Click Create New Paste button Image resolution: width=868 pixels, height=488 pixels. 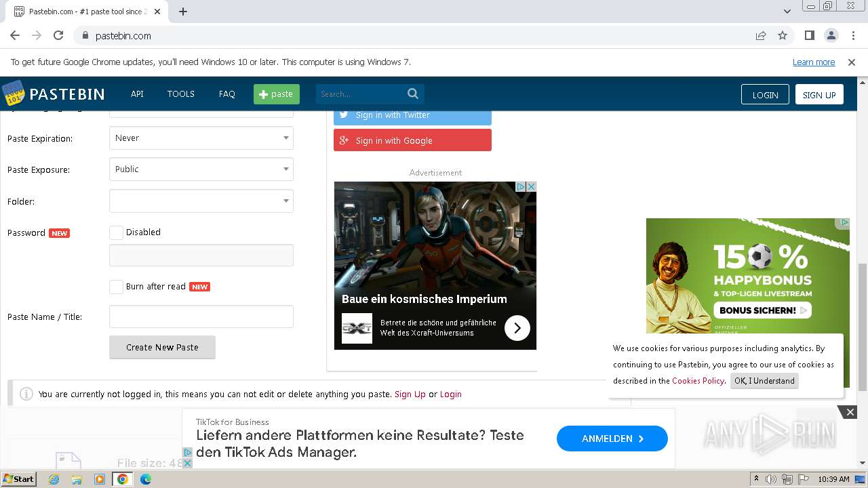click(x=162, y=347)
